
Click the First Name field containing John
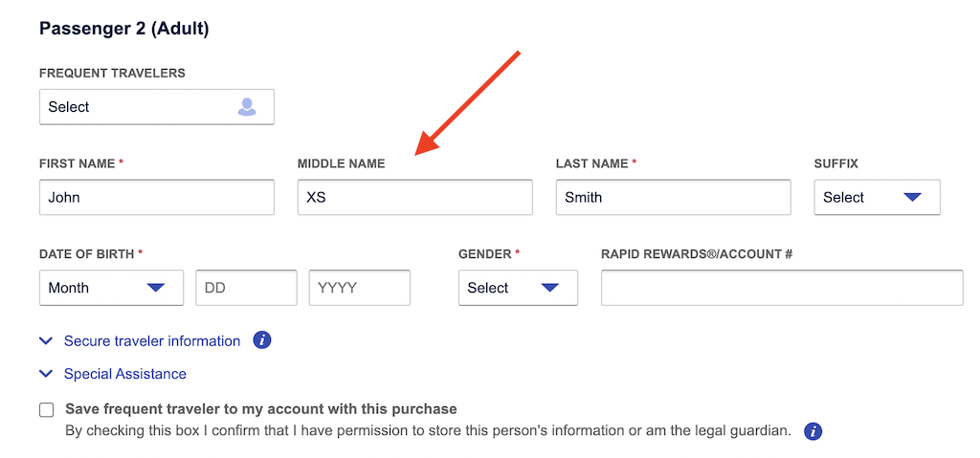pos(157,197)
